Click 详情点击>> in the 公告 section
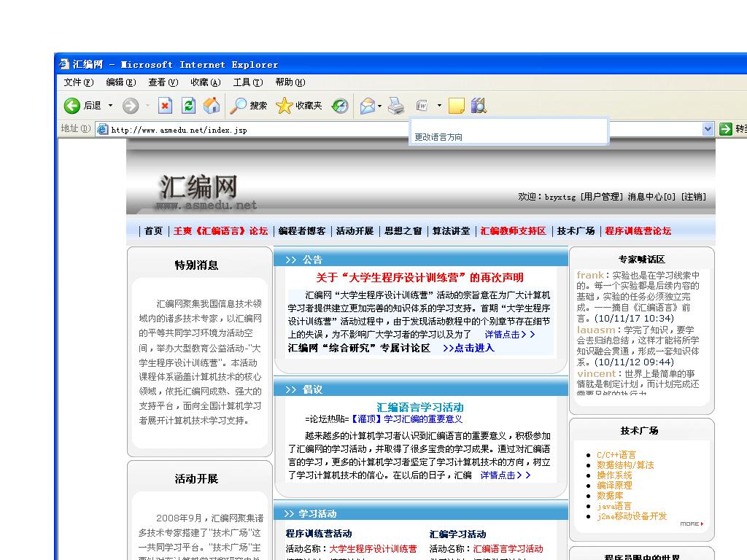 510,334
